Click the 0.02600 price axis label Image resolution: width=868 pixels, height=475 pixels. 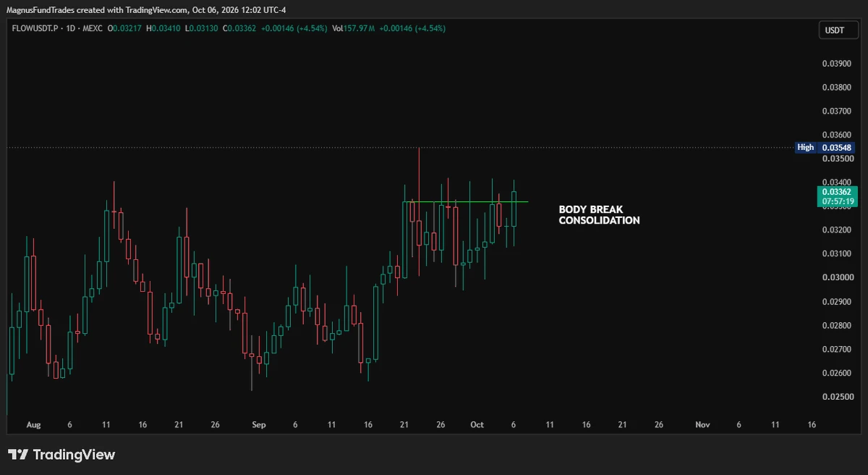tap(835, 374)
